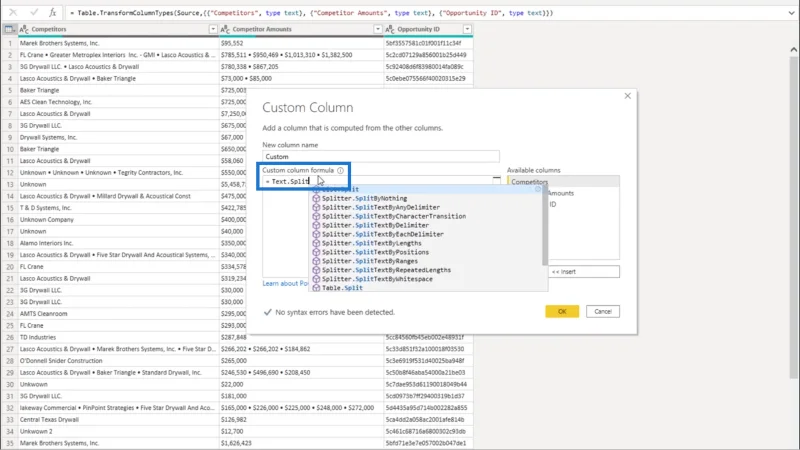Select cell Drywall Systems, Inc.
800x450 pixels.
point(118,137)
